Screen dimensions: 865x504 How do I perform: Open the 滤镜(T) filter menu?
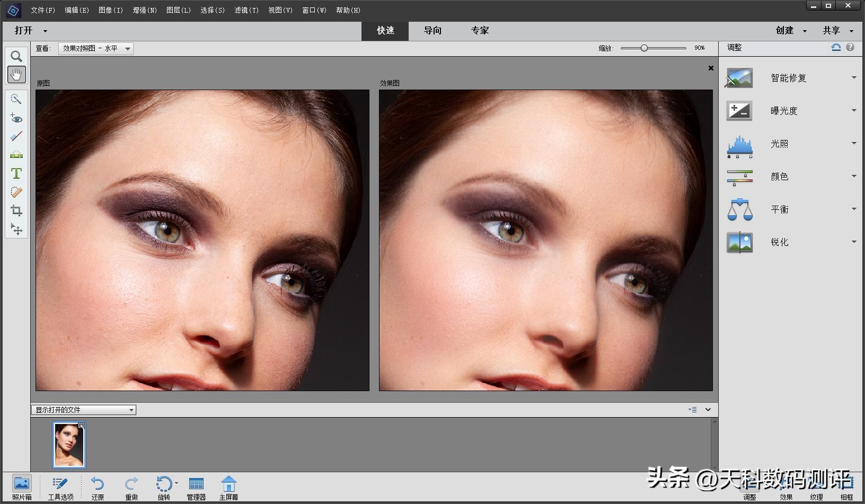point(246,10)
